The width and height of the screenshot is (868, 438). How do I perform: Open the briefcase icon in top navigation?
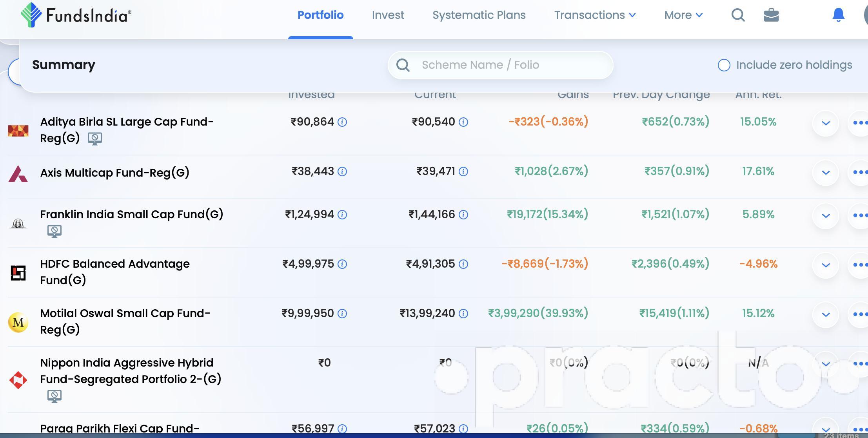click(x=771, y=15)
